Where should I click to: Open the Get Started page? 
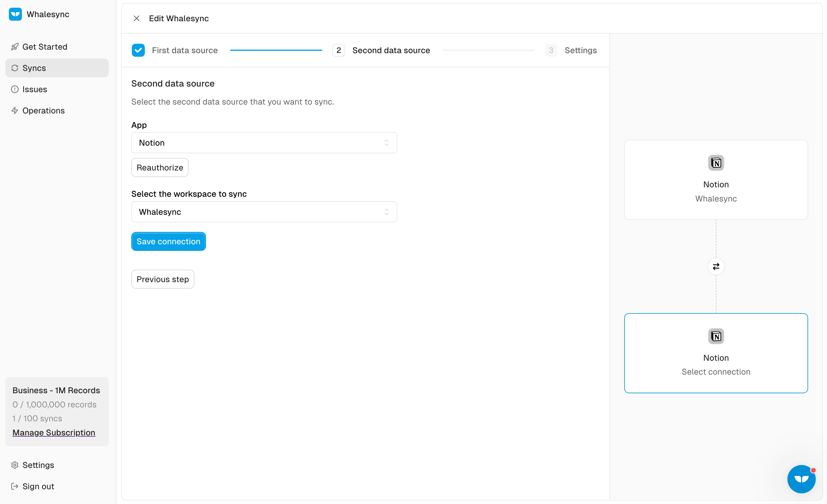click(57, 47)
